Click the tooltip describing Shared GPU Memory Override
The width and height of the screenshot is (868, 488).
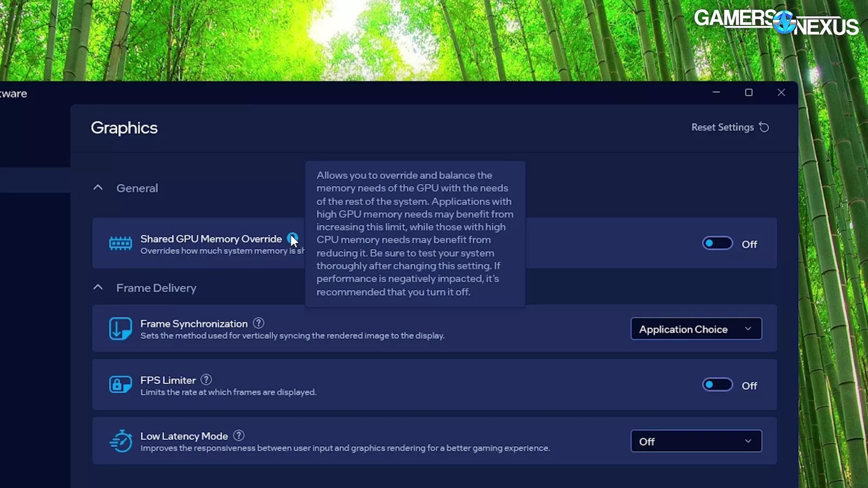pyautogui.click(x=415, y=233)
